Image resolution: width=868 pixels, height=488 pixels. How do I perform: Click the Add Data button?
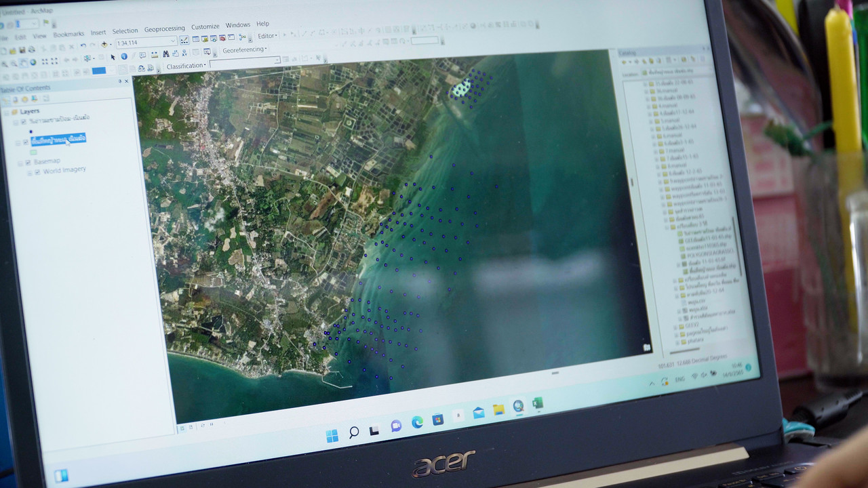105,45
